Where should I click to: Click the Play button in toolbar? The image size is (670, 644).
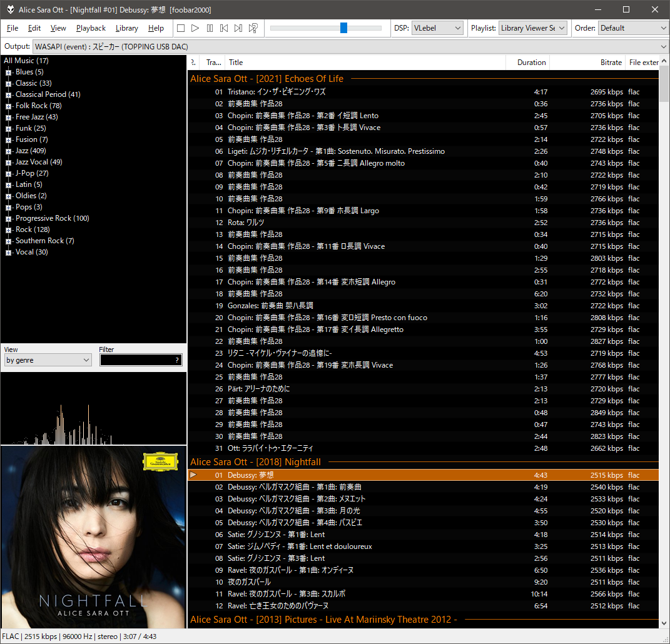coord(195,28)
